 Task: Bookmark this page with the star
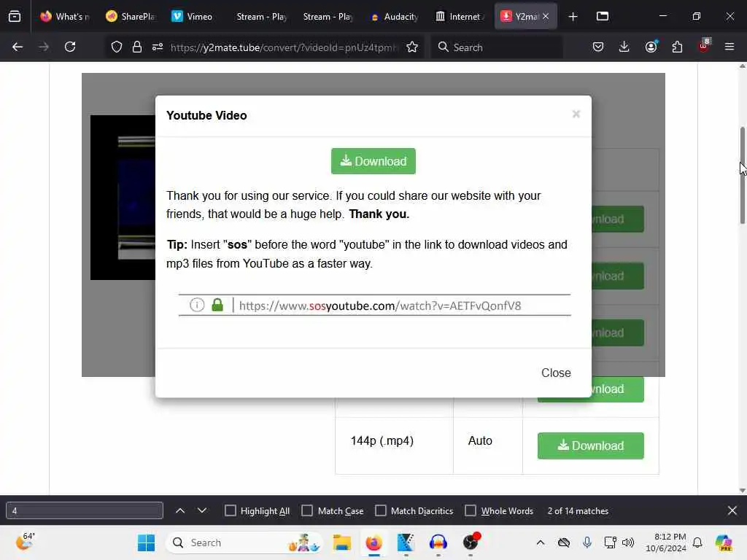412,47
